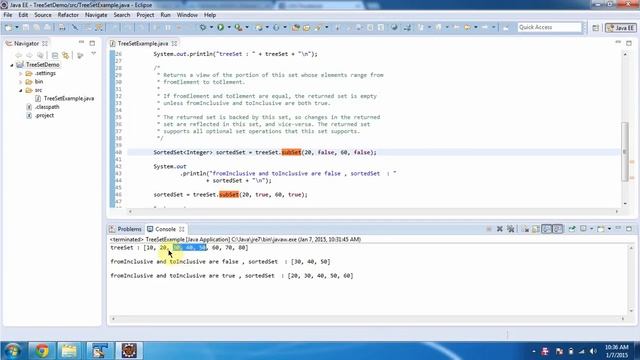Select the .project file
Screen dimensions: 640x360
(44, 116)
